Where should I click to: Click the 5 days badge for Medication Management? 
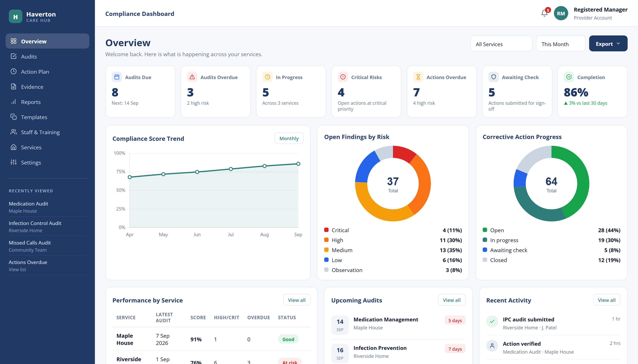tap(455, 320)
